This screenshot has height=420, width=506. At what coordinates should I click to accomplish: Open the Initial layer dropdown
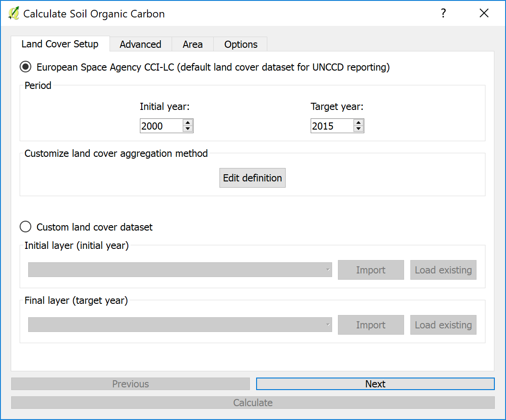point(180,270)
